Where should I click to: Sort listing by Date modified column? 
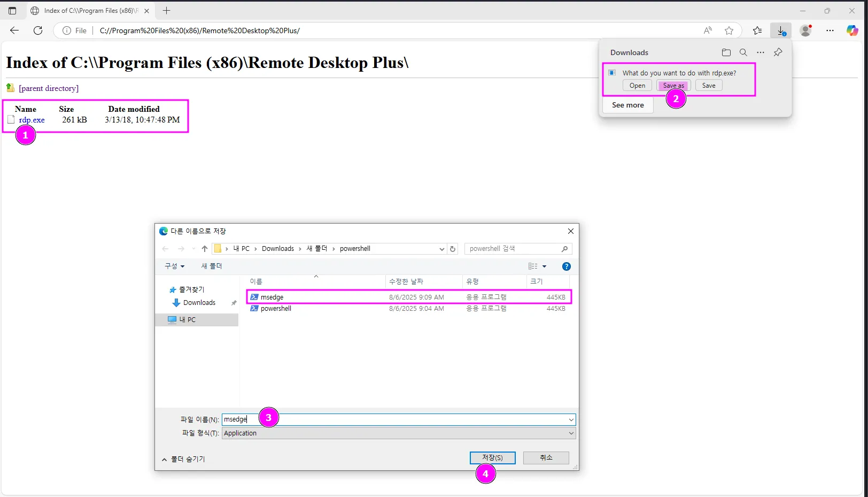(134, 109)
